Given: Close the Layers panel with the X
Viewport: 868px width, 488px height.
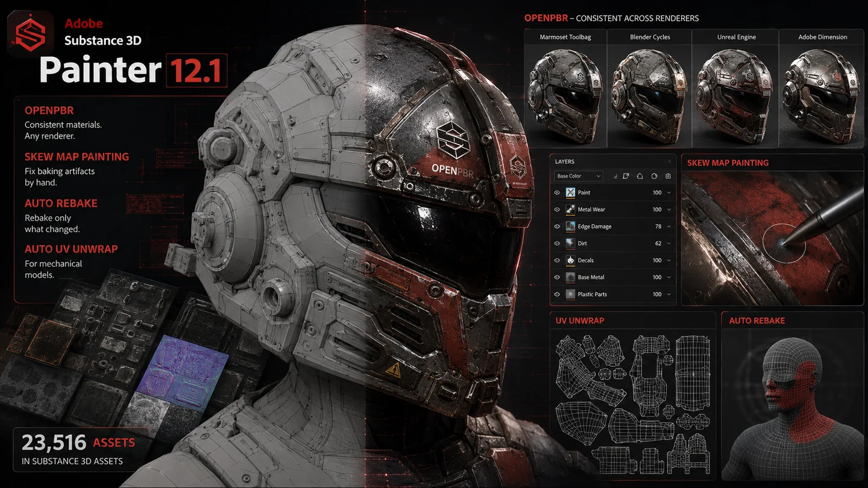Looking at the screenshot, I should tap(669, 161).
